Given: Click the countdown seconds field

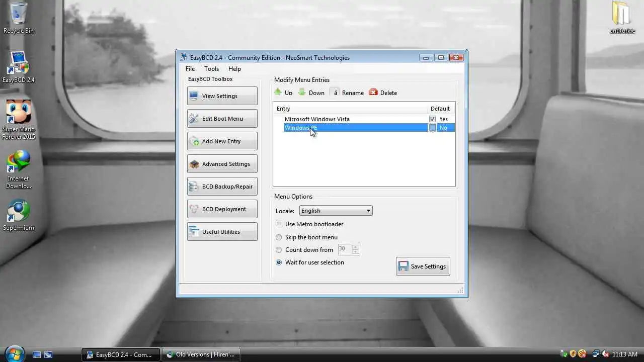Looking at the screenshot, I should 345,249.
